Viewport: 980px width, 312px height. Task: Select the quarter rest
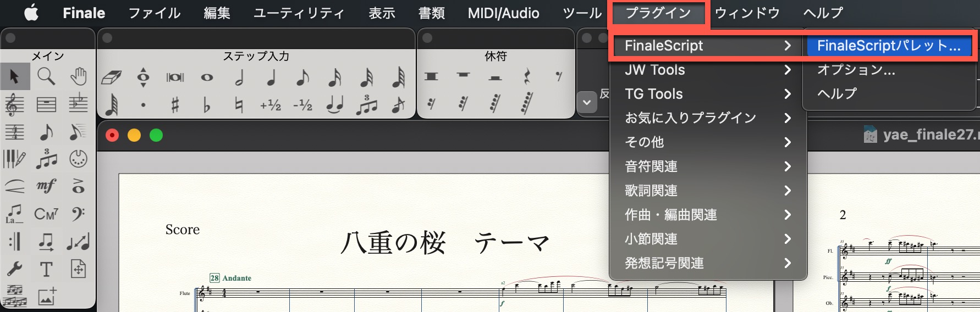pyautogui.click(x=527, y=77)
